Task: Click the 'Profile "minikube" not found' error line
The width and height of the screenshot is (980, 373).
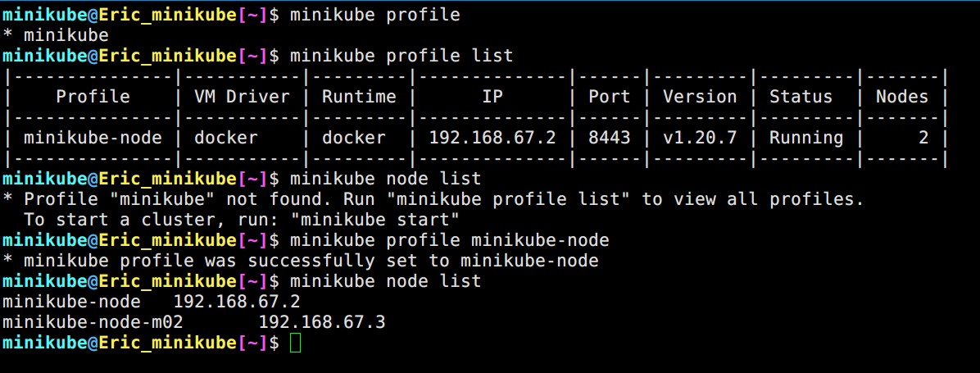Action: (433, 199)
